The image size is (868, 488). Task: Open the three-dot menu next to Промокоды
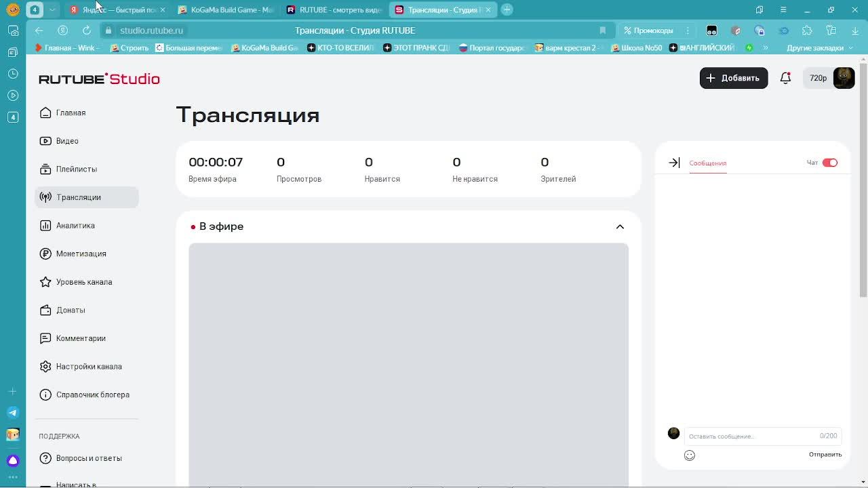click(688, 30)
